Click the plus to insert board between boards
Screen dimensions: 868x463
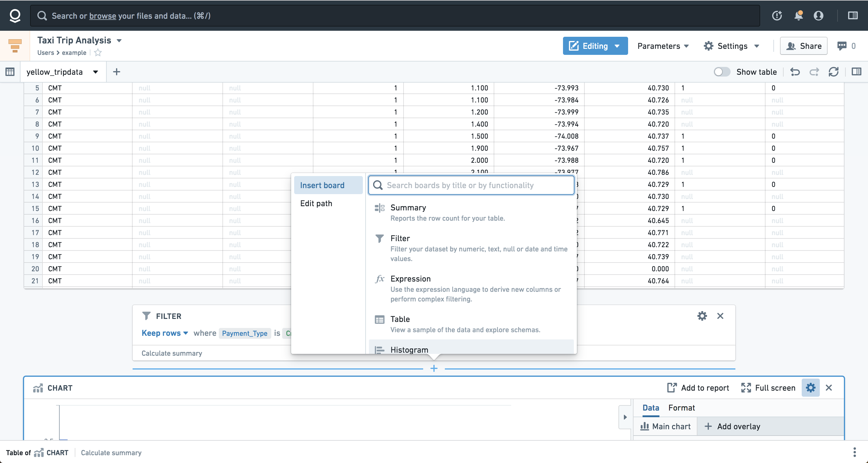pos(434,368)
